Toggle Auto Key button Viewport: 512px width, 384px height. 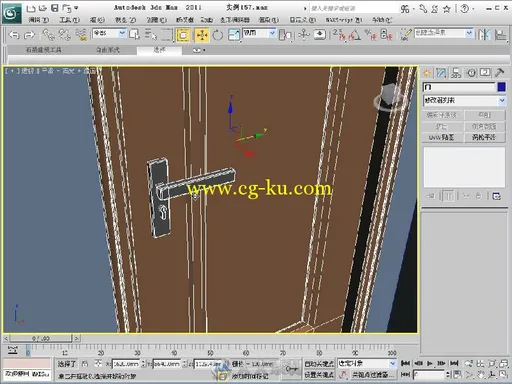pyautogui.click(x=319, y=364)
